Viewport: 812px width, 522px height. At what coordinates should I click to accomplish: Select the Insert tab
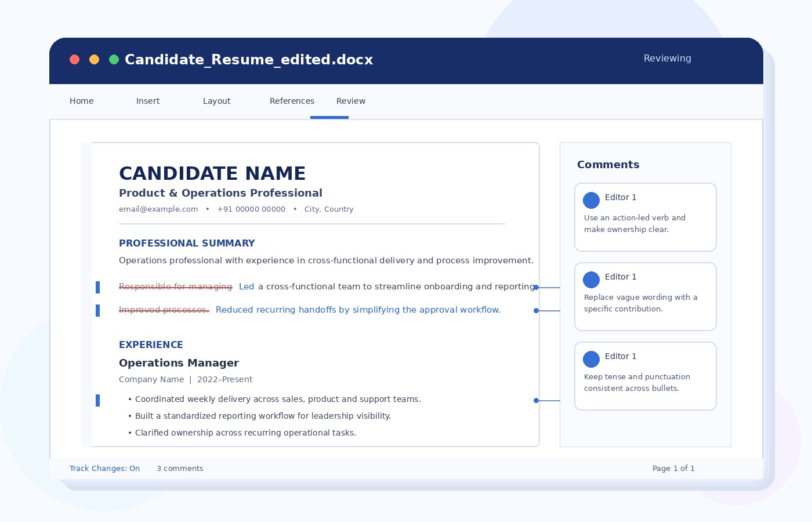pos(148,101)
